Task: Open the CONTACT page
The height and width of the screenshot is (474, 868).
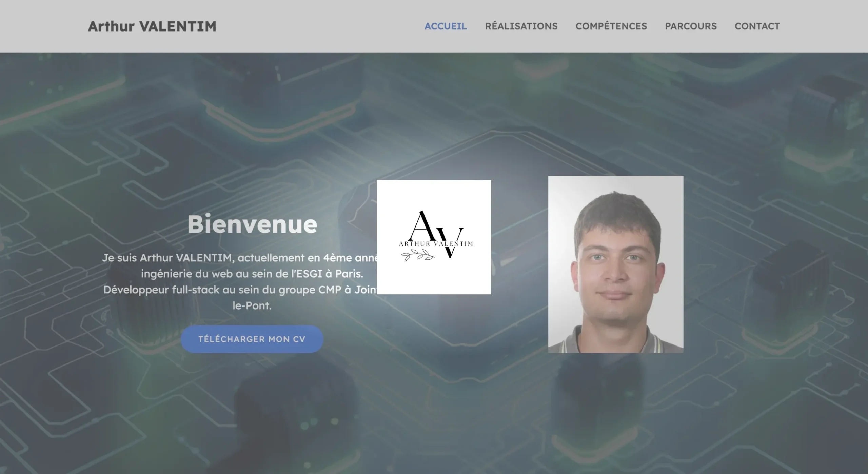Action: click(757, 26)
